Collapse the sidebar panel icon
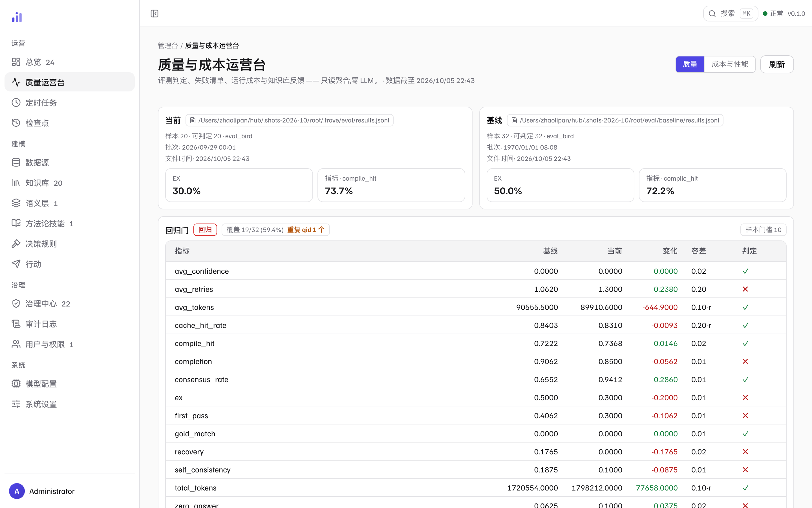The height and width of the screenshot is (508, 812). click(x=154, y=14)
